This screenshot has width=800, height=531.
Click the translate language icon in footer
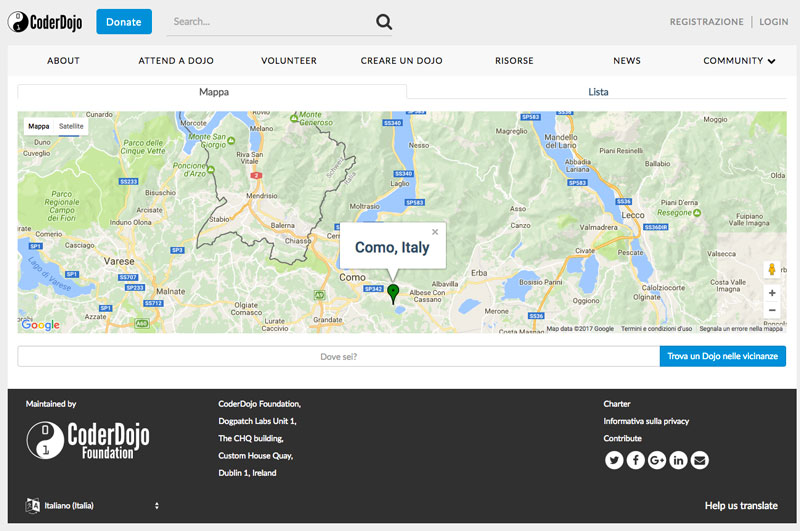[x=33, y=505]
